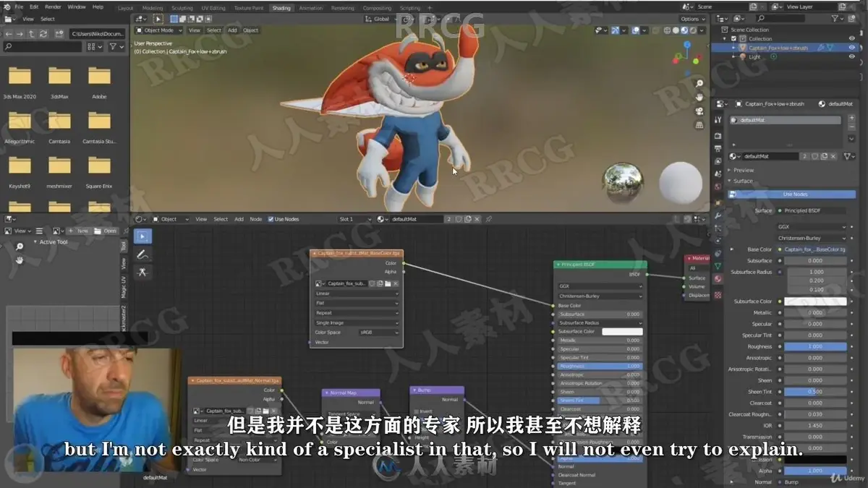Click Open in the image editor header
The width and height of the screenshot is (868, 488).
106,231
